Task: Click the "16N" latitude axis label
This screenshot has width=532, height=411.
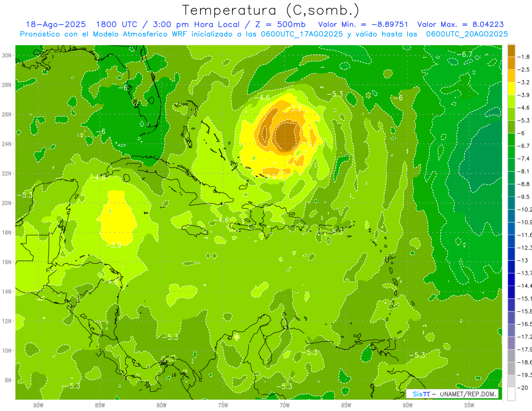Action: coord(7,262)
